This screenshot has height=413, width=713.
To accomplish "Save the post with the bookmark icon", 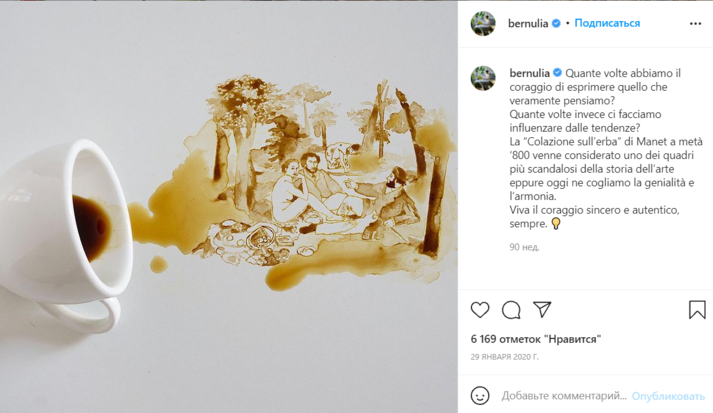I will click(697, 310).
